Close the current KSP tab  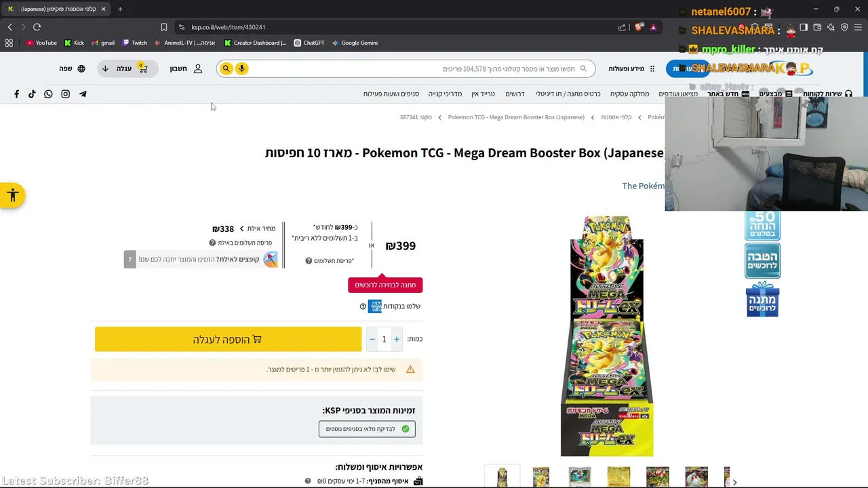(102, 9)
